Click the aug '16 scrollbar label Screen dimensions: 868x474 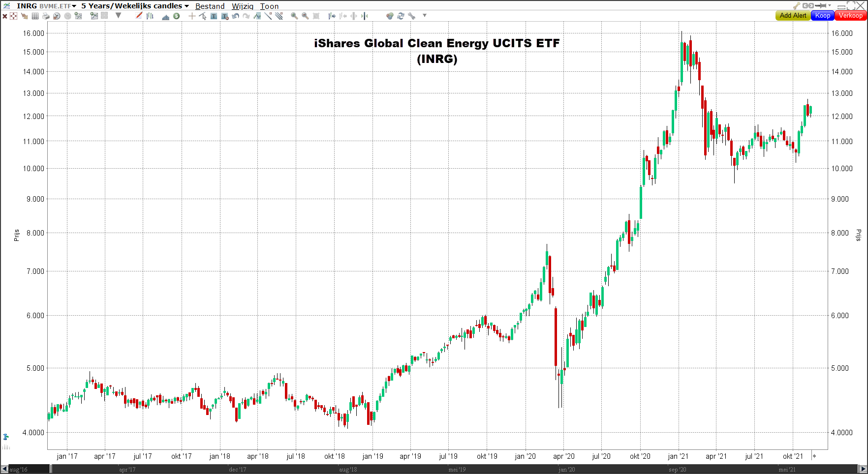coord(19,470)
